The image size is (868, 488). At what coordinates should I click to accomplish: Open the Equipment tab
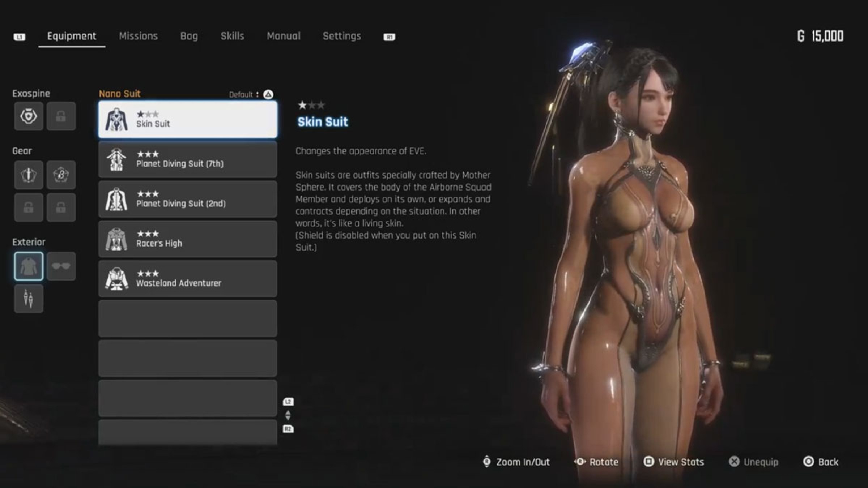[x=72, y=36]
